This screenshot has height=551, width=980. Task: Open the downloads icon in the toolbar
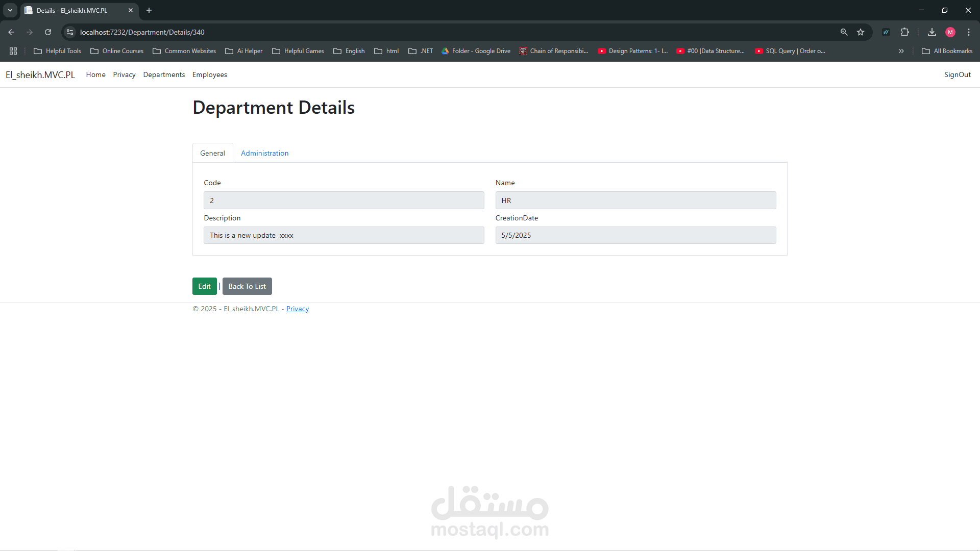pos(932,32)
